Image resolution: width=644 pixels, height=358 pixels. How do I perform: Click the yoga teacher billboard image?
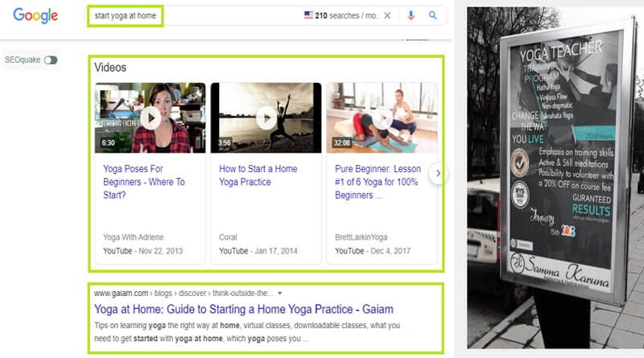(555, 177)
